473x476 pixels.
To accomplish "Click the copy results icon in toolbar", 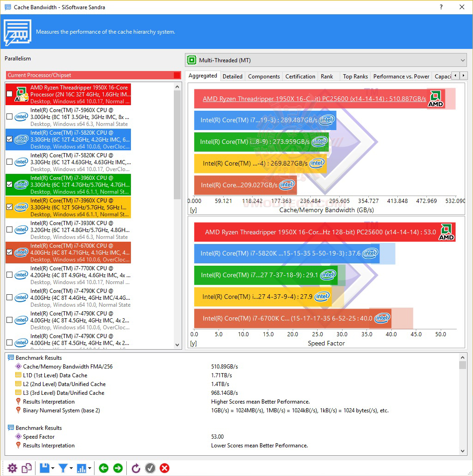I will point(27,468).
